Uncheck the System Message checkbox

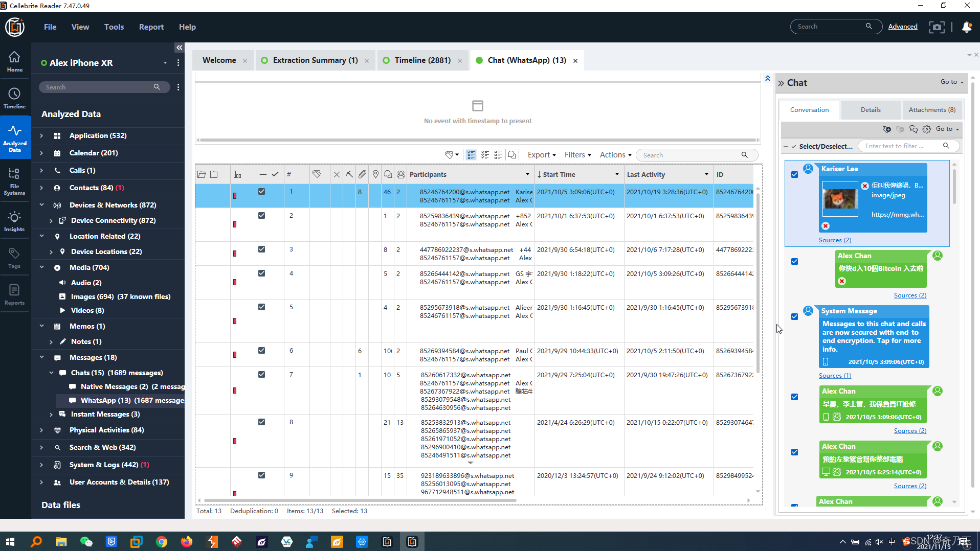tap(794, 316)
